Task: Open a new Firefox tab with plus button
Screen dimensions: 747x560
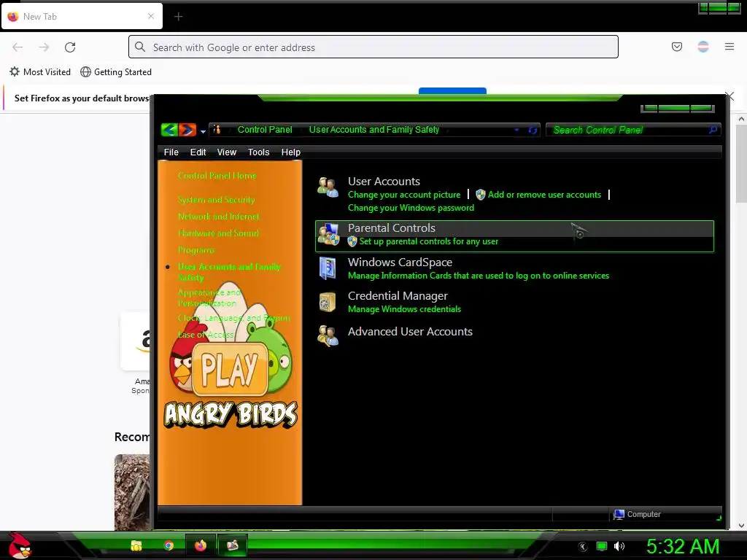Action: coord(178,17)
